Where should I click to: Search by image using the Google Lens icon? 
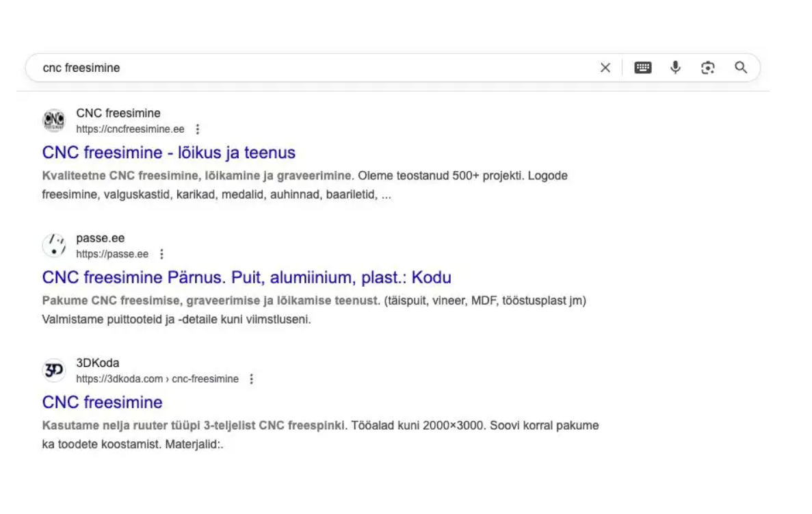point(707,67)
